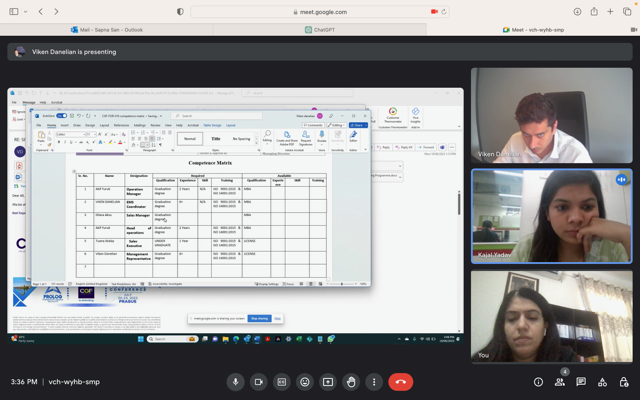Viewport: 640px width, 400px height.
Task: Open the Word Insert ribbon tab
Action: 64,125
